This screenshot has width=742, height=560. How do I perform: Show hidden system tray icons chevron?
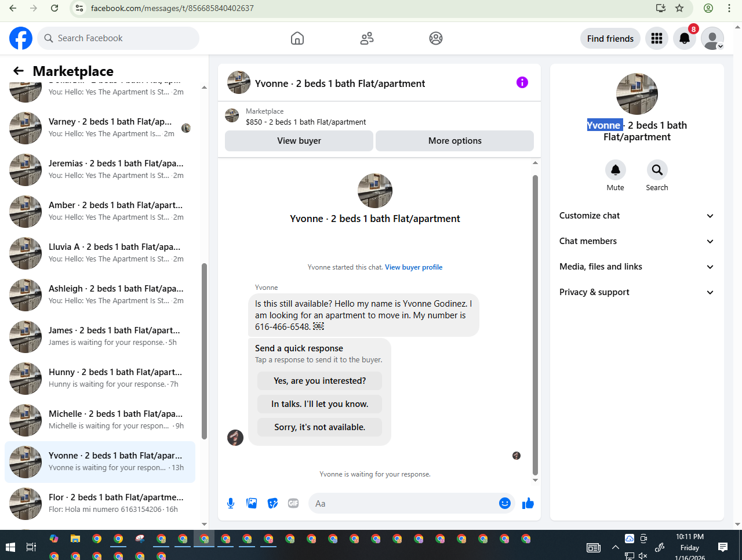click(615, 547)
